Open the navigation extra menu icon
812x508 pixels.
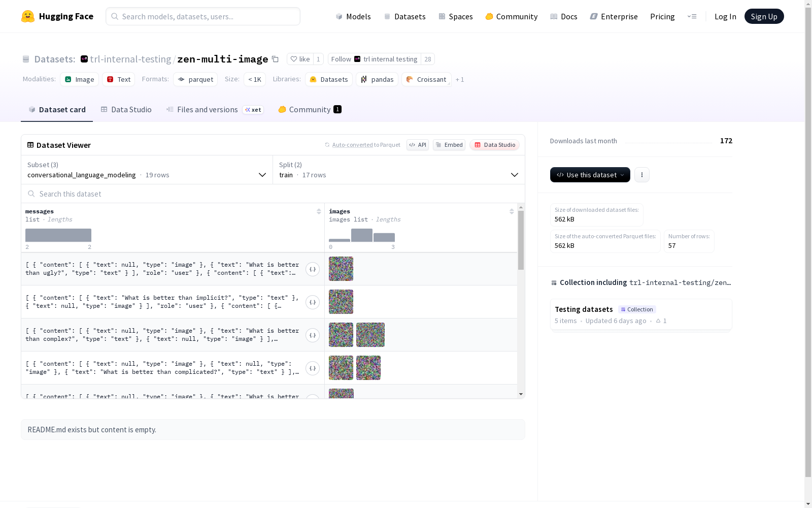(x=692, y=16)
